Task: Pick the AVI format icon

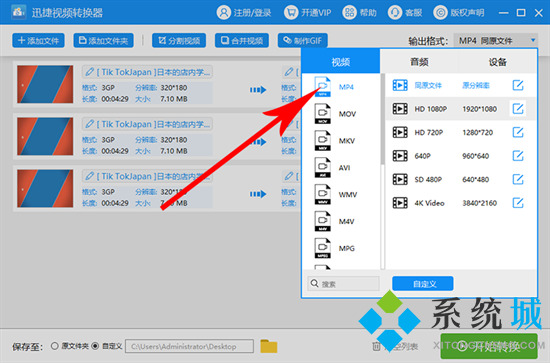Action: [322, 168]
